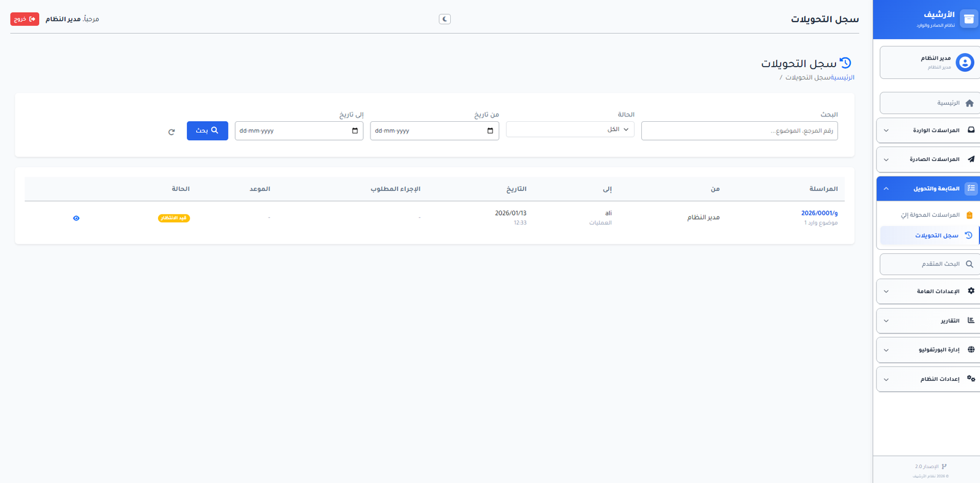Open التقارير menu label
Screen dimensions: 980x483
950,321
